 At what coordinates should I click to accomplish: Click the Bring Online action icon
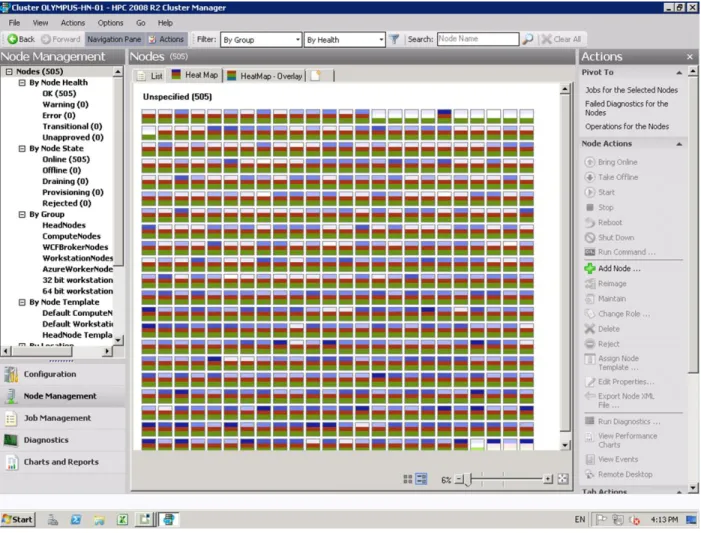click(x=590, y=162)
